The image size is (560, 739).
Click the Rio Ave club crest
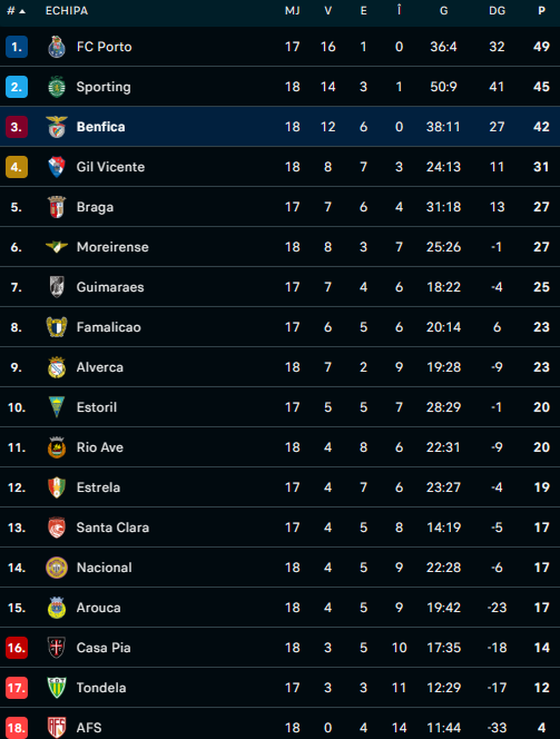[57, 447]
